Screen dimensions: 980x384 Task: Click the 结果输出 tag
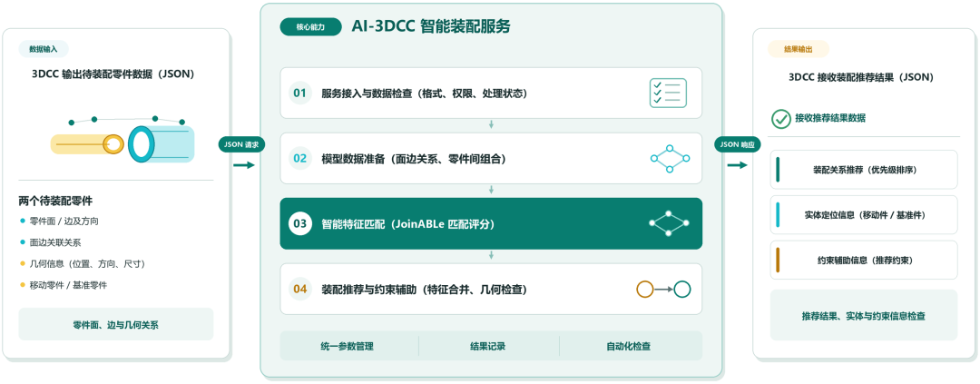click(x=799, y=49)
